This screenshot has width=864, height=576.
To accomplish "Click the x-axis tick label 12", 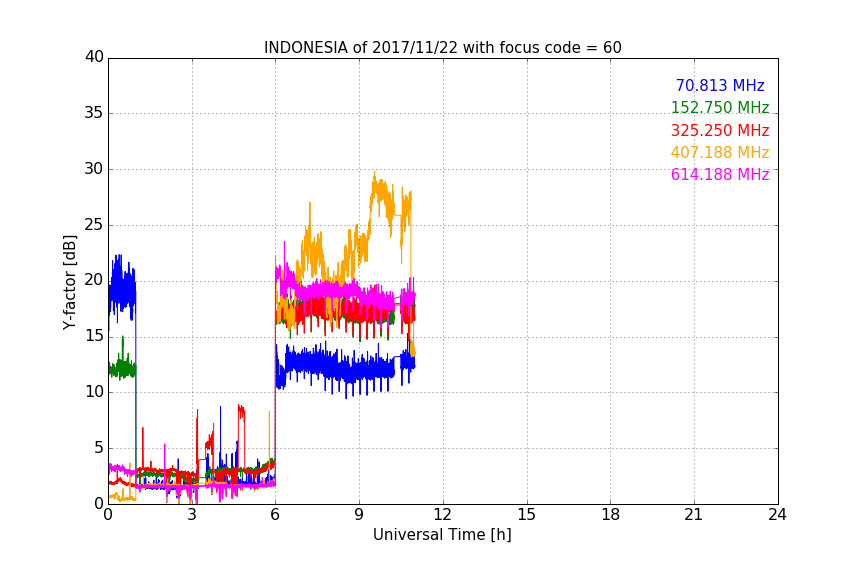I will [x=443, y=515].
